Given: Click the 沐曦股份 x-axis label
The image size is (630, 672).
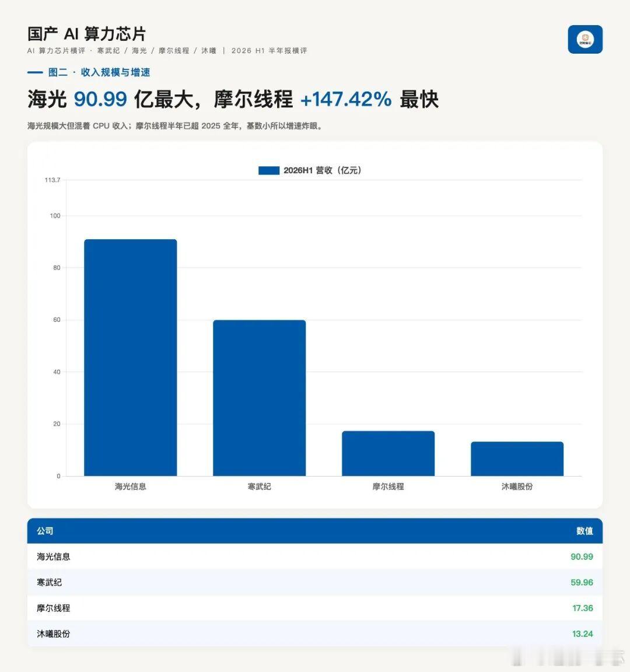Looking at the screenshot, I should (517, 487).
